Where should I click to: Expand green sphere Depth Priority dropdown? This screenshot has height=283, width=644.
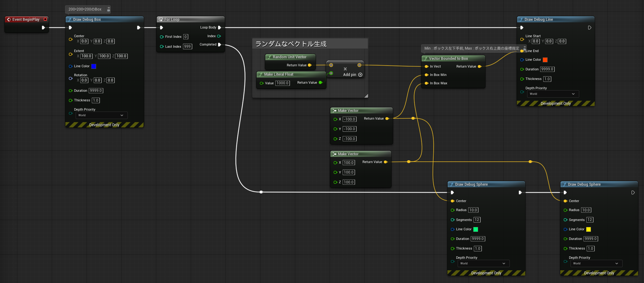(x=484, y=263)
